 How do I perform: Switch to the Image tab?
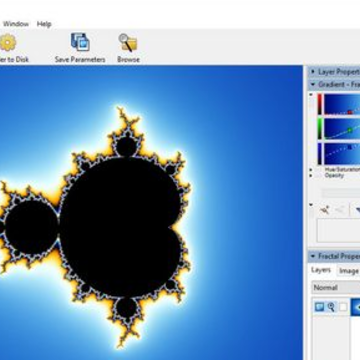pos(349,271)
